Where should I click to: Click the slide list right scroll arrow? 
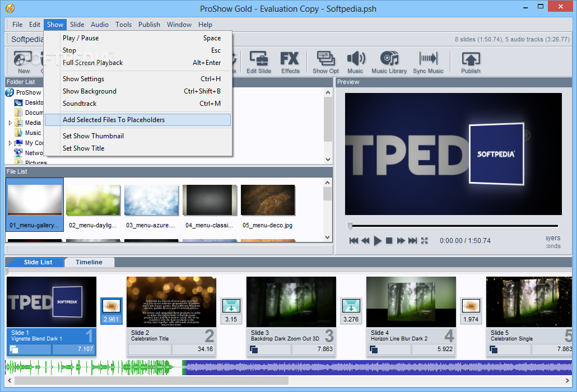[567, 381]
